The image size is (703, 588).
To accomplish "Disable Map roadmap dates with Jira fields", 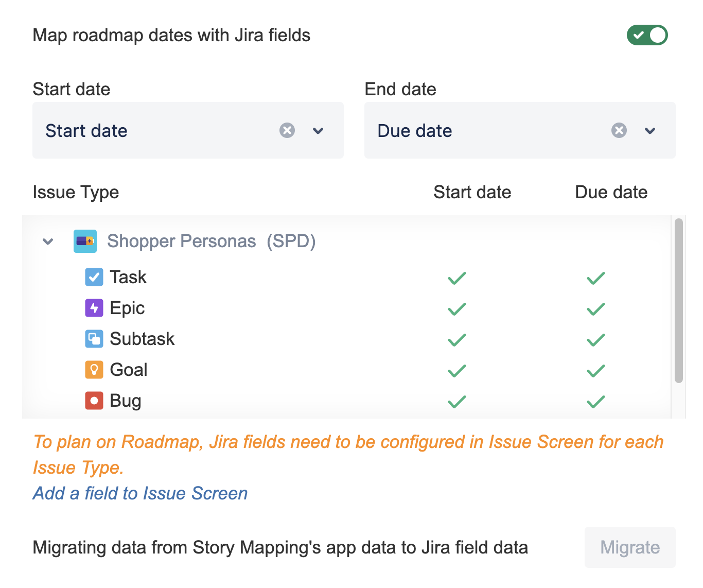I will click(x=647, y=35).
